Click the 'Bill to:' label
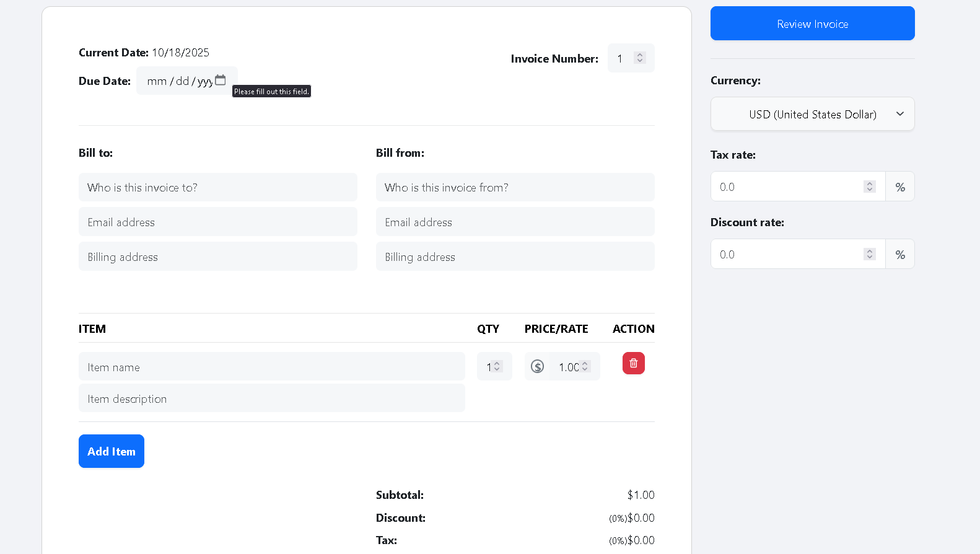This screenshot has width=980, height=554. coord(95,153)
